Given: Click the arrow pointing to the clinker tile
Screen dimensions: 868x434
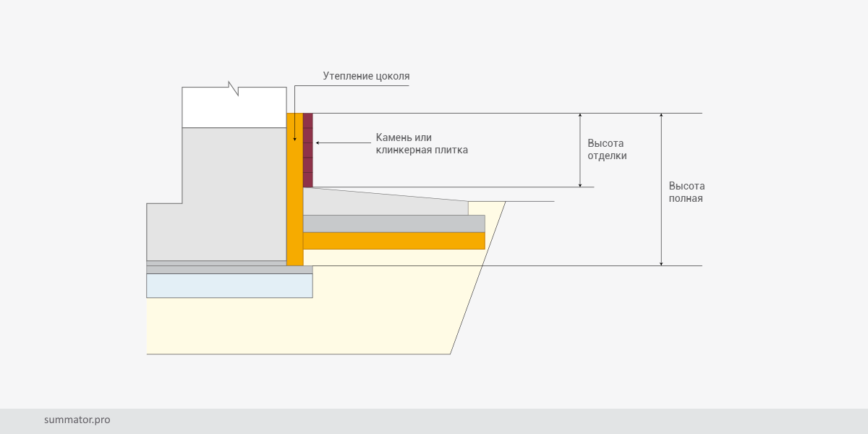Looking at the screenshot, I should (x=340, y=143).
